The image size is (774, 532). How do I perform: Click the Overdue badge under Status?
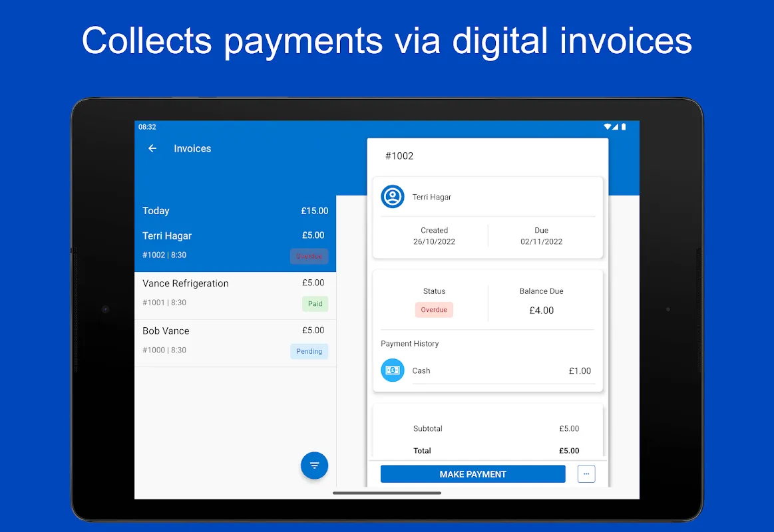click(x=434, y=310)
